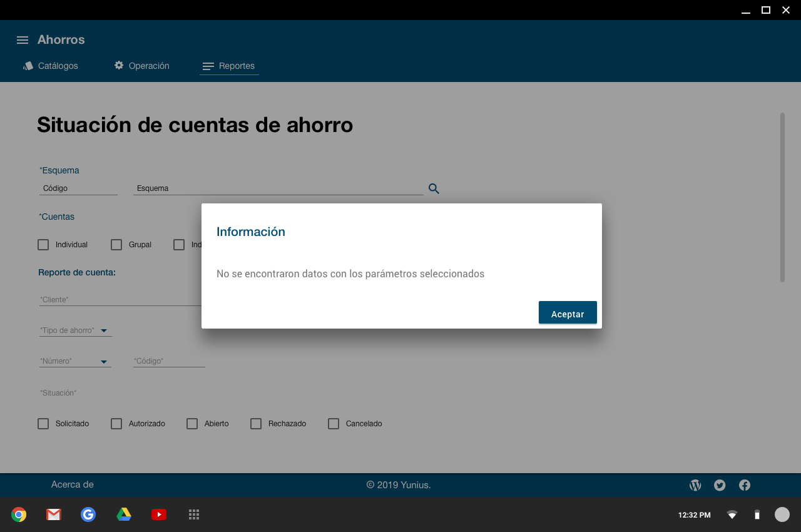Click the vertical page scrollbar

pos(782,197)
